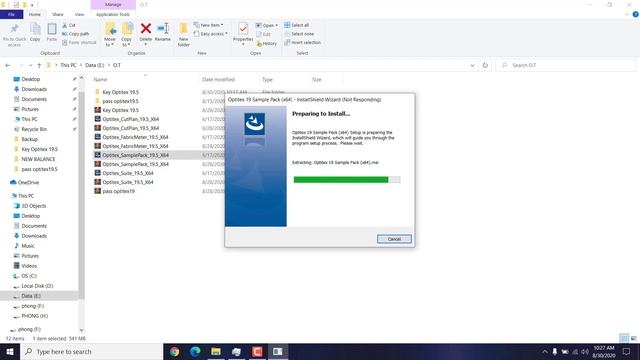Open the Move to menu

pos(110,35)
